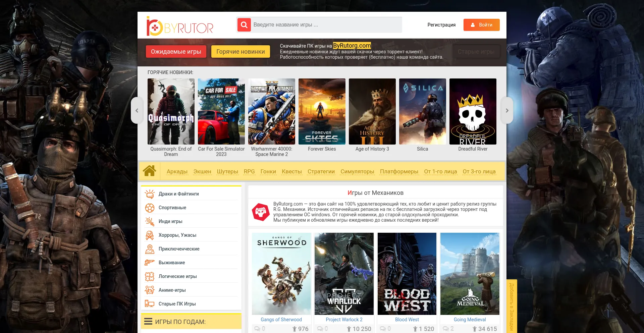644x333 pixels.
Task: Open Quasimorph: End of Dream cover
Action: [171, 111]
